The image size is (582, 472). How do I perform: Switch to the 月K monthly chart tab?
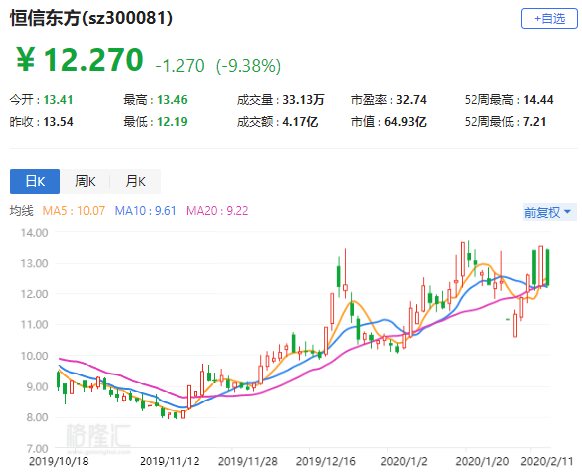tap(135, 181)
